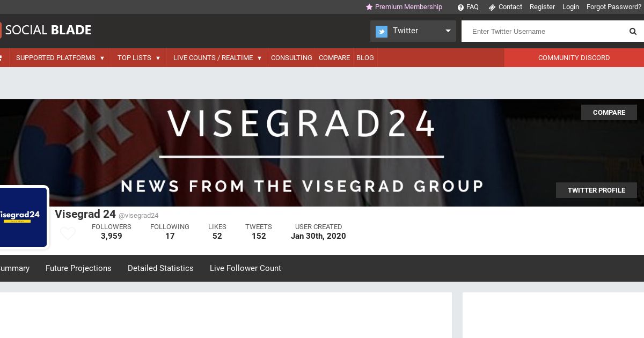Click the Visegrad24 profile avatar

tap(24, 217)
